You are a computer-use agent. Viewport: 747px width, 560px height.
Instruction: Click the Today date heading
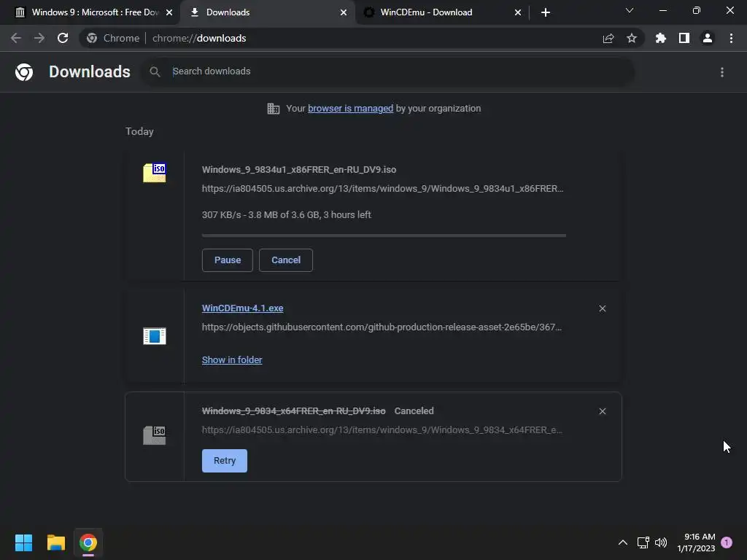click(x=139, y=131)
